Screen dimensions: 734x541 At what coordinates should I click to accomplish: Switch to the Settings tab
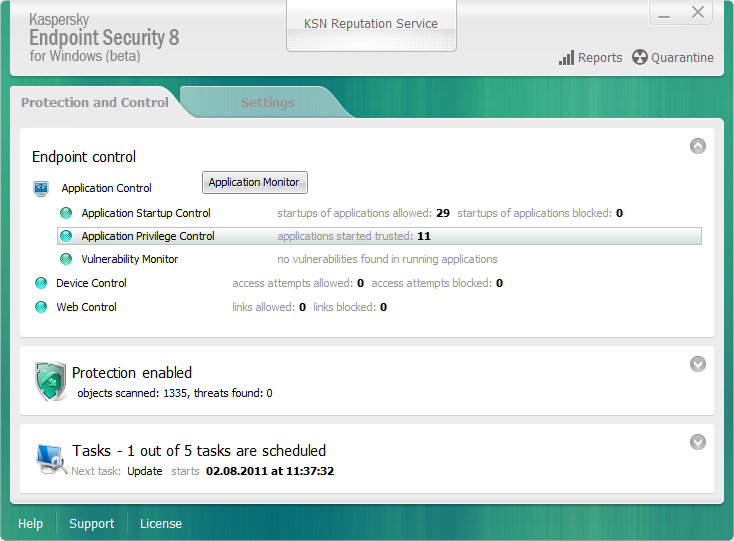267,102
